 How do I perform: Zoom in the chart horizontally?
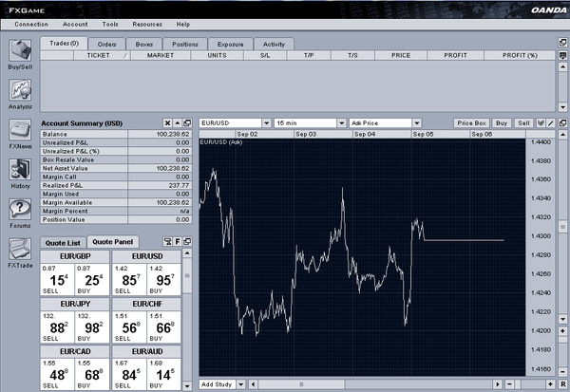tap(550, 384)
